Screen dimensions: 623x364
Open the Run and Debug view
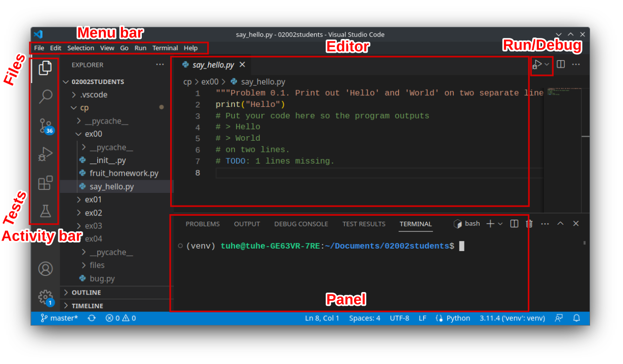(x=45, y=154)
